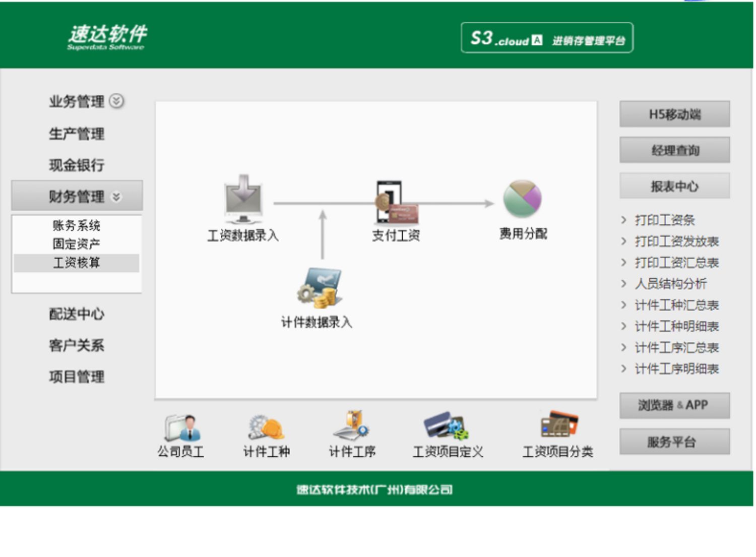756x557 pixels.
Task: Click the 浏览器 & APP button
Action: point(674,405)
